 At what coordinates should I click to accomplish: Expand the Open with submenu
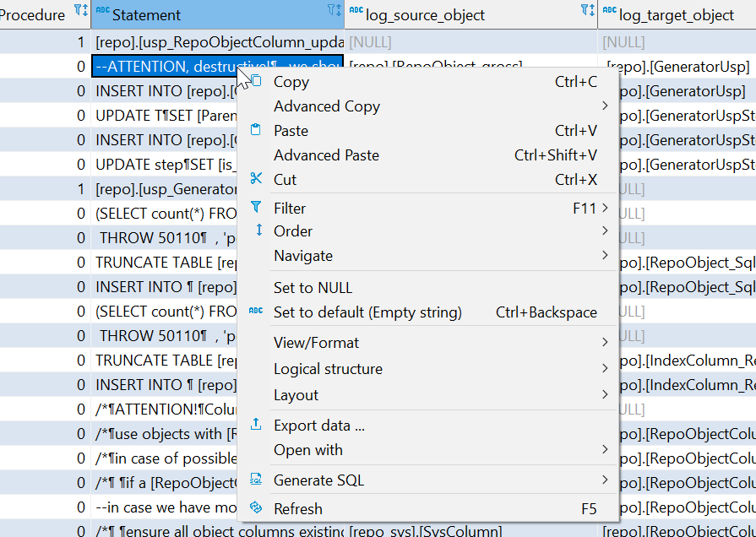pos(308,450)
